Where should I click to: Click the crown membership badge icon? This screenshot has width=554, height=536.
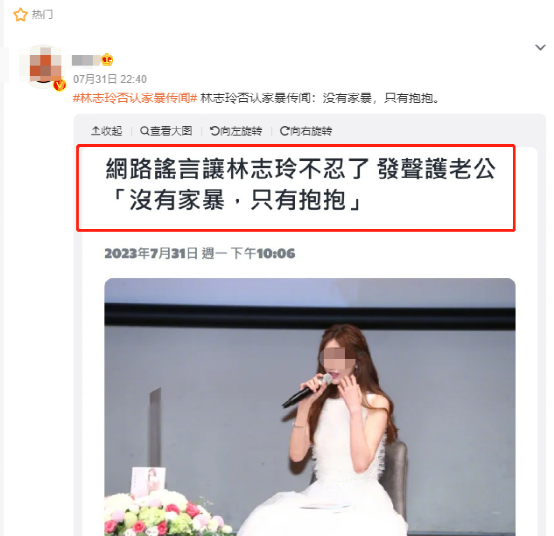tap(107, 60)
